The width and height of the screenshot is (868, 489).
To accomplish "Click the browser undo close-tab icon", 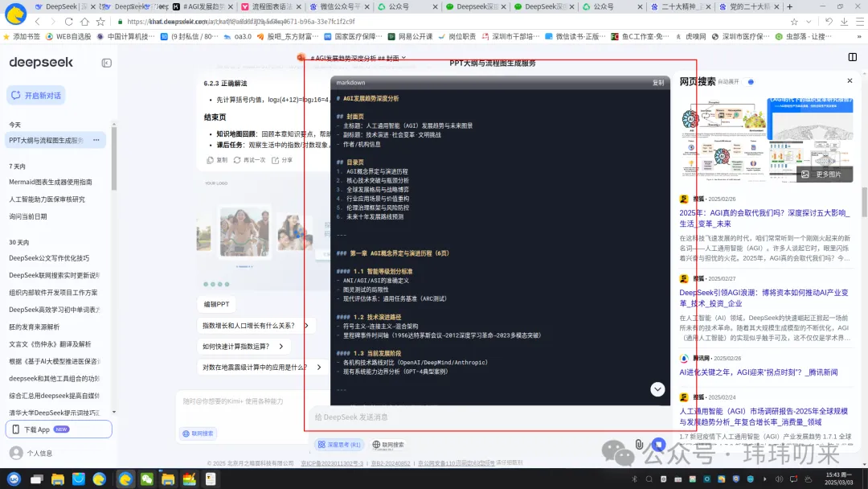I will coord(829,22).
